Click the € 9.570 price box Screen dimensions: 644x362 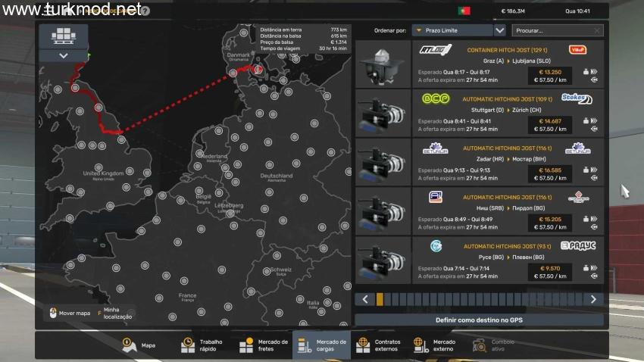550,272
